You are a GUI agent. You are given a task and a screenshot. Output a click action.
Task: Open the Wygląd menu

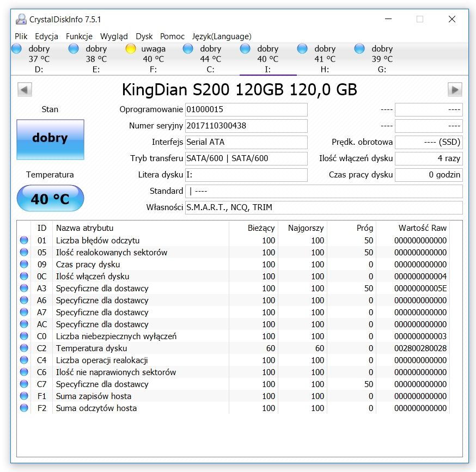pos(114,36)
